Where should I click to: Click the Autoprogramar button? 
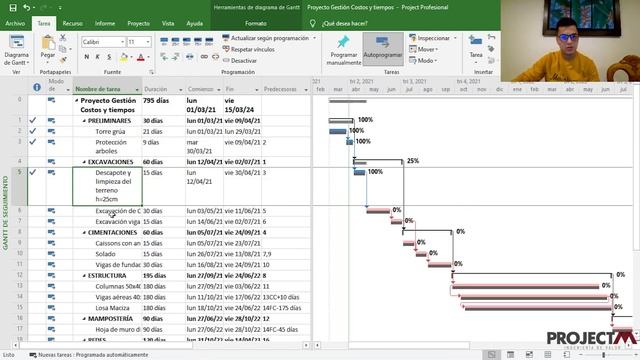click(x=383, y=50)
